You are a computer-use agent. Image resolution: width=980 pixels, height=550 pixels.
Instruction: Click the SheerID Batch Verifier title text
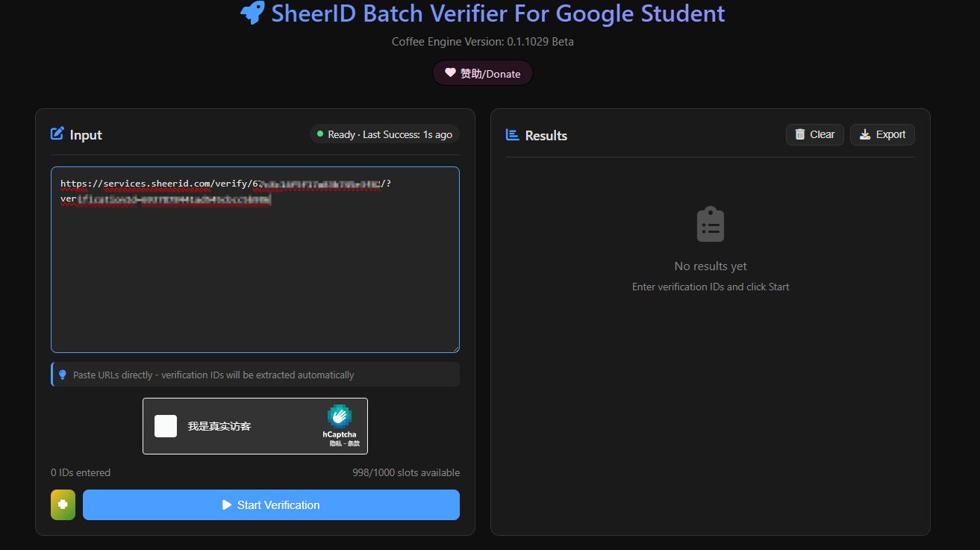(x=498, y=13)
